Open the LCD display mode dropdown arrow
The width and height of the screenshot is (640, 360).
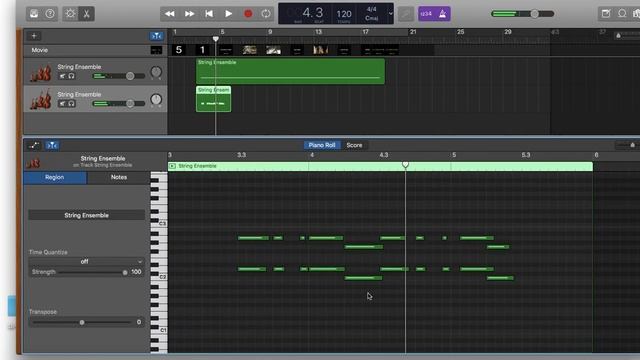(391, 13)
